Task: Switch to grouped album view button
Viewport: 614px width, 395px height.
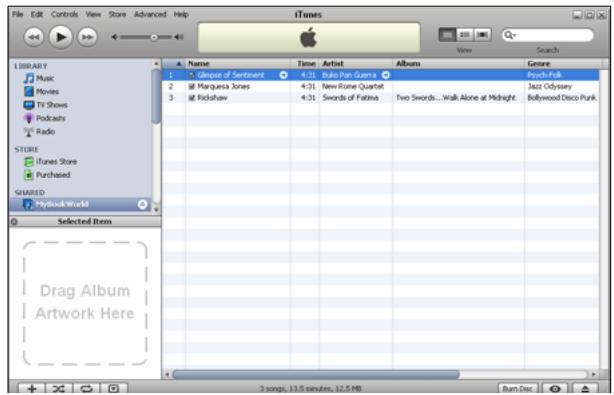Action: [465, 35]
